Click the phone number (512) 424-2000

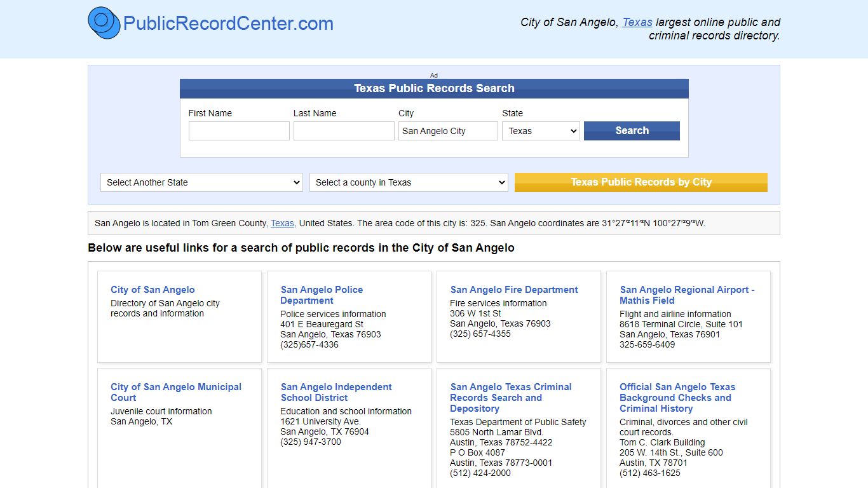(x=480, y=473)
